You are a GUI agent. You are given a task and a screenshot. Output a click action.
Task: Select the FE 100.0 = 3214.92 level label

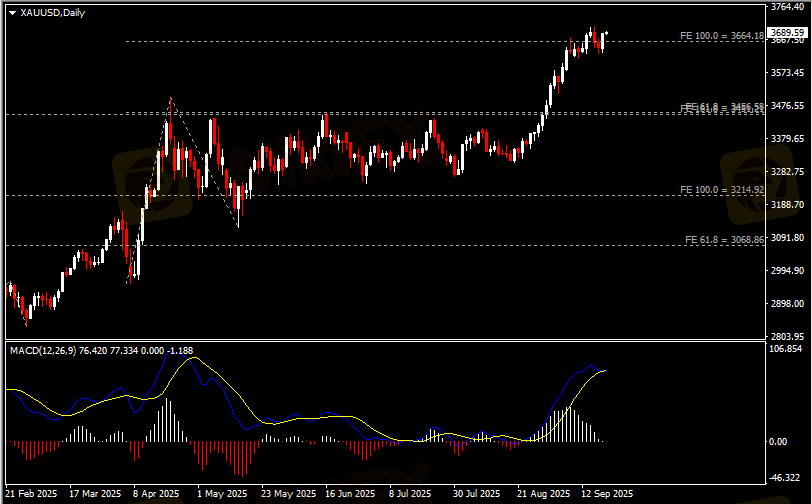pos(722,190)
